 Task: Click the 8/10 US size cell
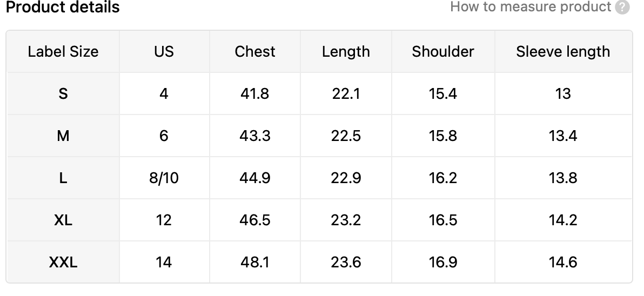tap(164, 178)
